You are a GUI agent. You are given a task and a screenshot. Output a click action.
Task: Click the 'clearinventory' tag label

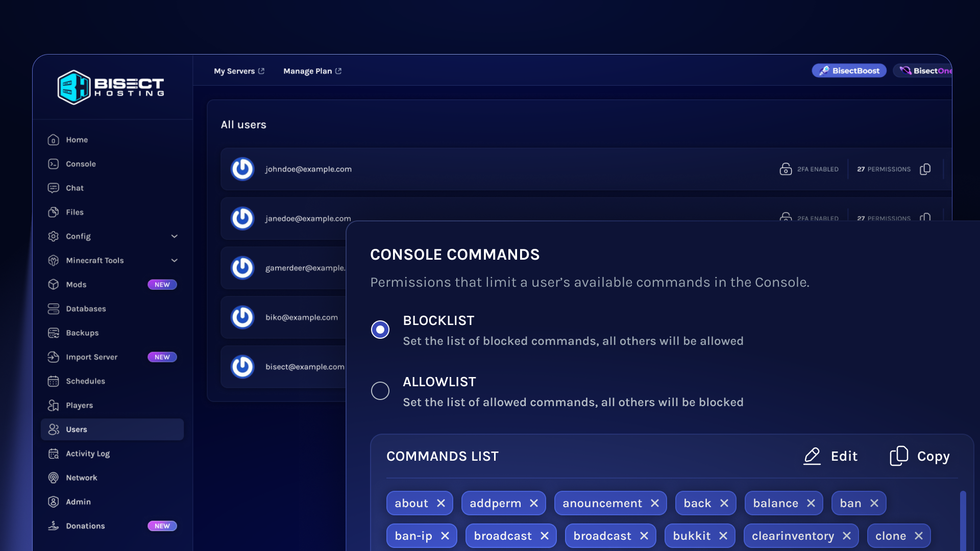(x=793, y=536)
